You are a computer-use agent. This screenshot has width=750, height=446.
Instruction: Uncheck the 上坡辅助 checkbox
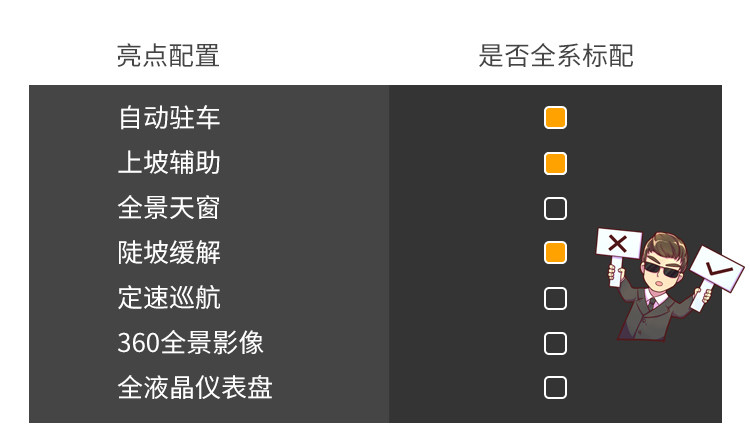pos(555,163)
